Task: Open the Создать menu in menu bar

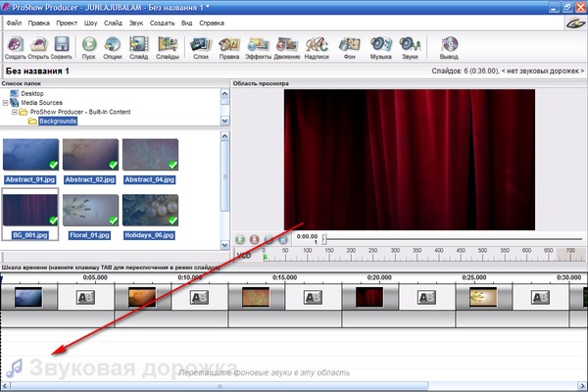Action: point(162,23)
